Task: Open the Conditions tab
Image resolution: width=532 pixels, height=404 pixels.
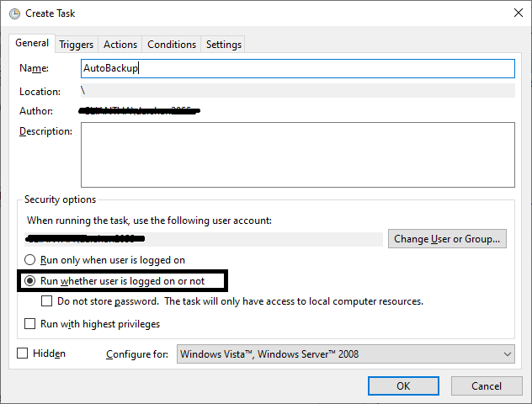Action: (x=172, y=45)
